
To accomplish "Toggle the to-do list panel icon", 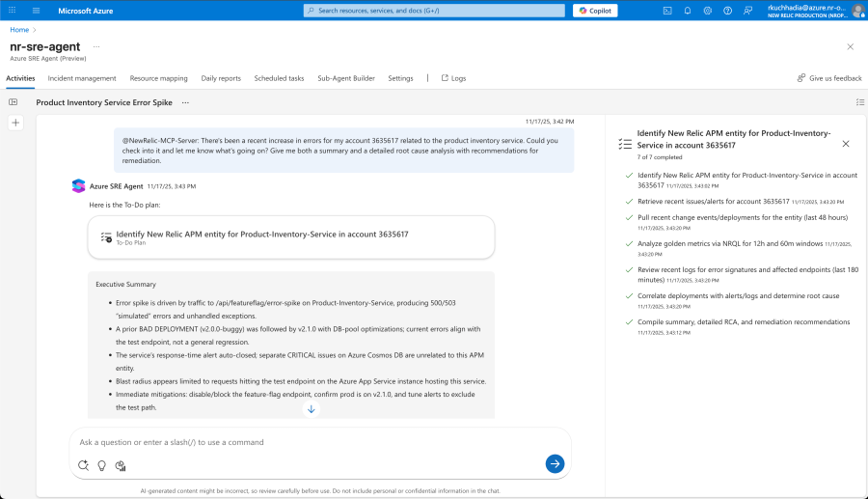I will pos(859,101).
